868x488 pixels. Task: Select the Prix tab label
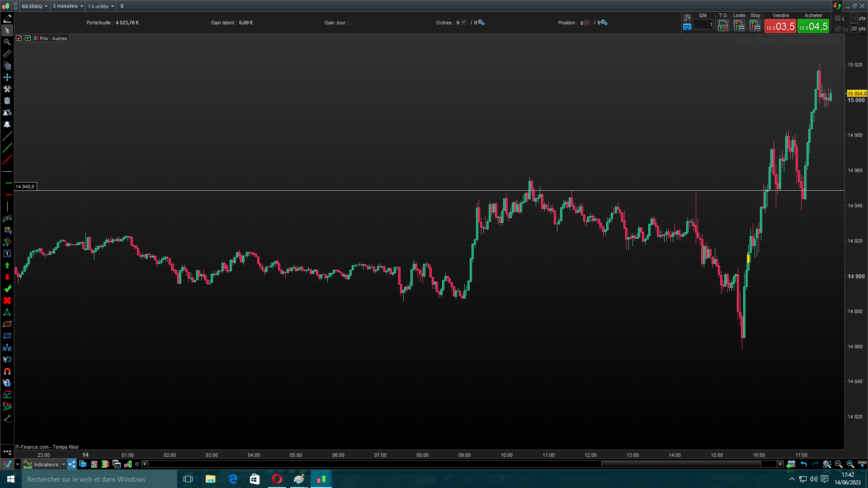point(43,38)
